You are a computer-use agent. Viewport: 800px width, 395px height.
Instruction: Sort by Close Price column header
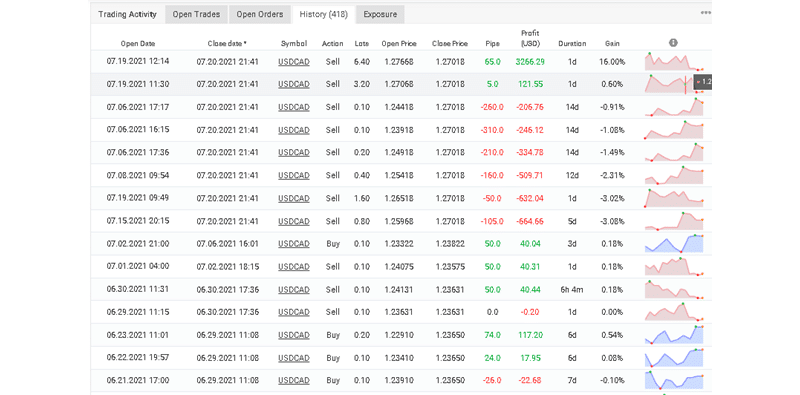point(449,44)
